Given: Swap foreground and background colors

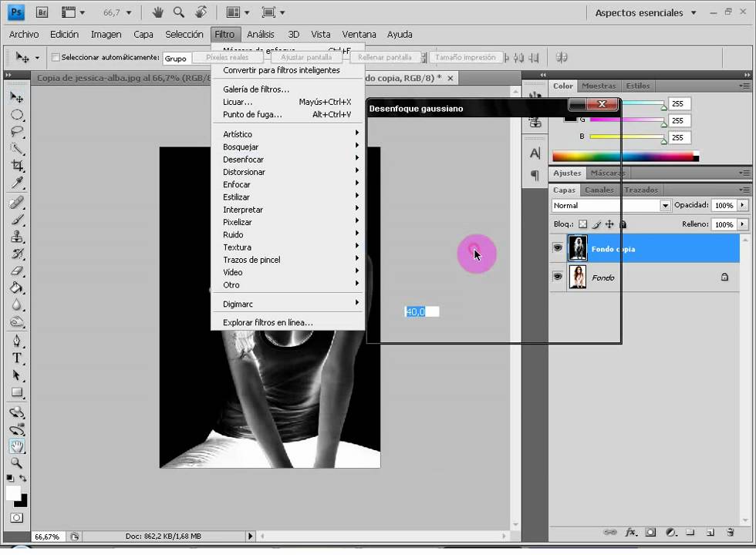Looking at the screenshot, I should click(x=22, y=478).
